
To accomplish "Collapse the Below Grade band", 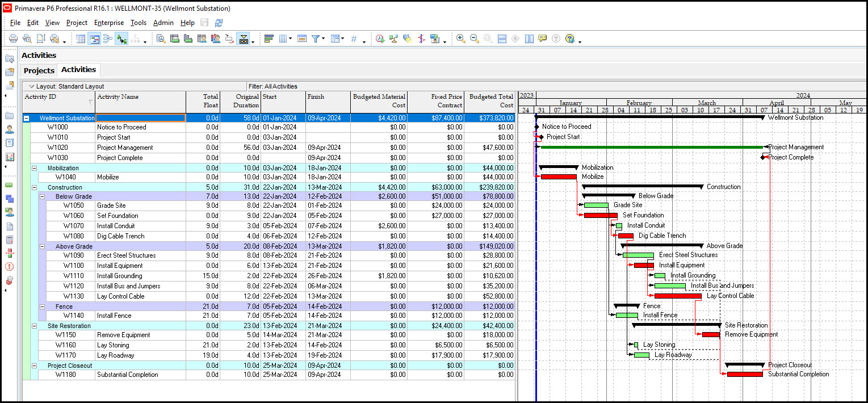I will pos(42,196).
